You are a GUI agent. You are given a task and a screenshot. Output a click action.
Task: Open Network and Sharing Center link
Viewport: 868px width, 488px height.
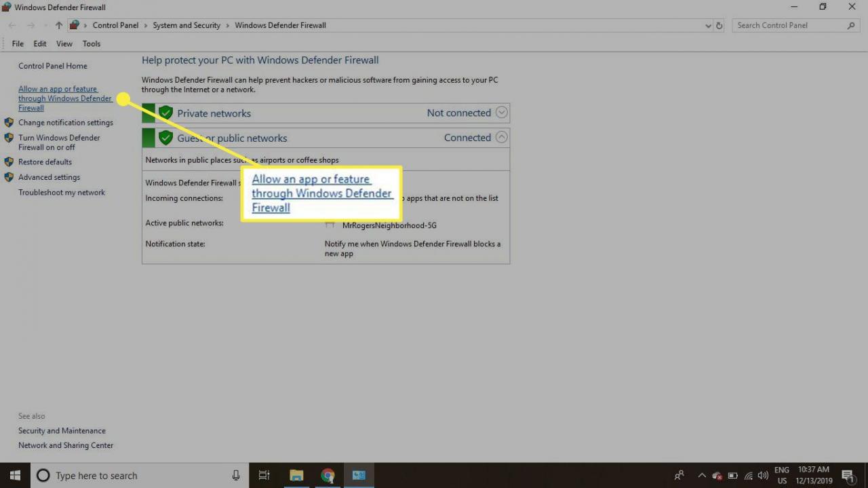[x=66, y=446]
